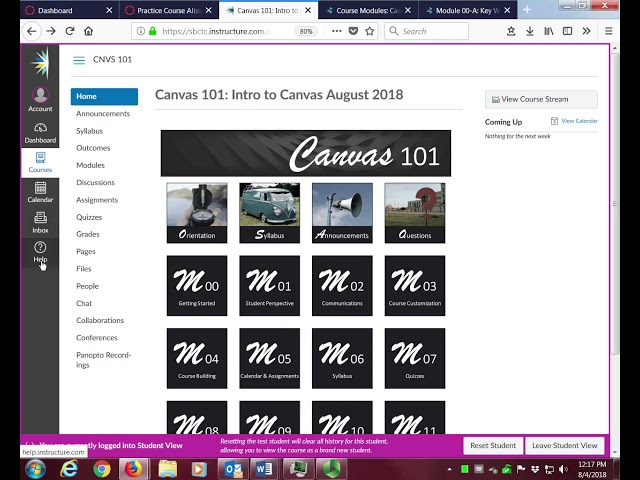Open View Calendar link
Screen dimensions: 640x480
(x=574, y=121)
